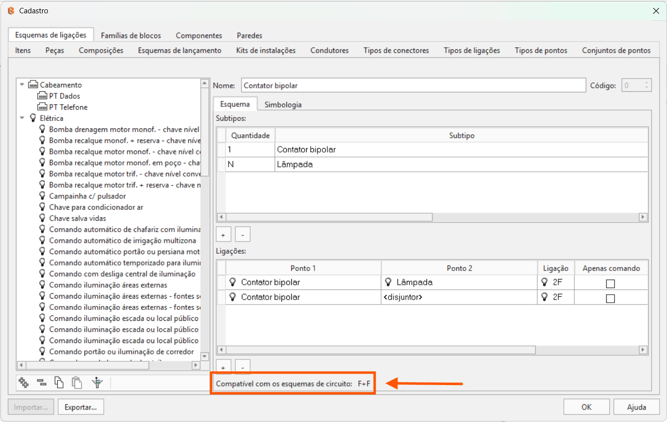Select the PT Dados cabling item
Viewport: 667px width, 422px height.
[x=64, y=96]
